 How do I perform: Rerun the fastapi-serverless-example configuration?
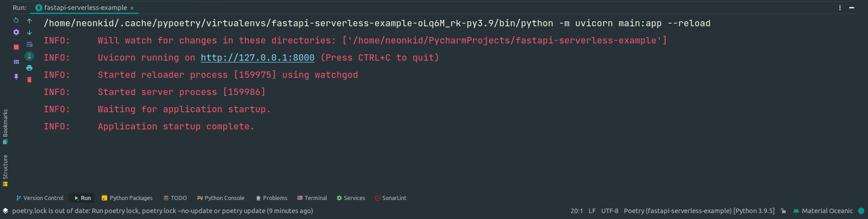point(16,20)
